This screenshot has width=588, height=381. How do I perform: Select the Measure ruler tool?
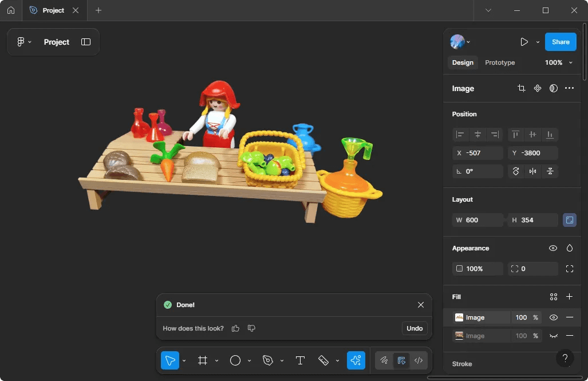(323, 360)
